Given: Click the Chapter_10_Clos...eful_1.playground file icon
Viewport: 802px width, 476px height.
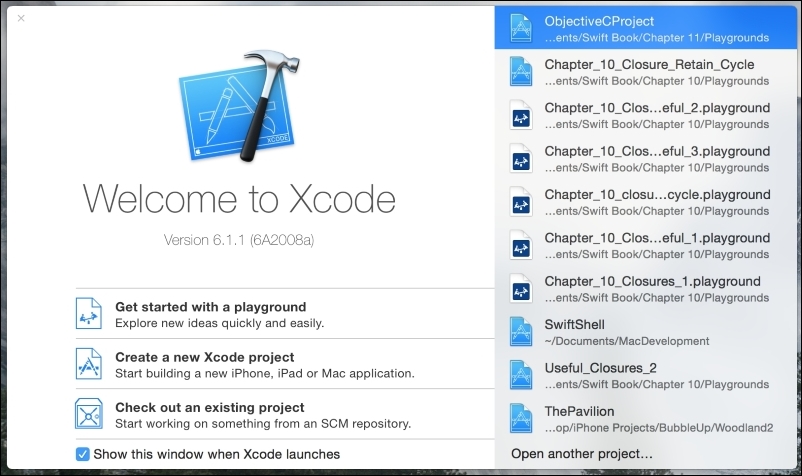Looking at the screenshot, I should pos(521,245).
